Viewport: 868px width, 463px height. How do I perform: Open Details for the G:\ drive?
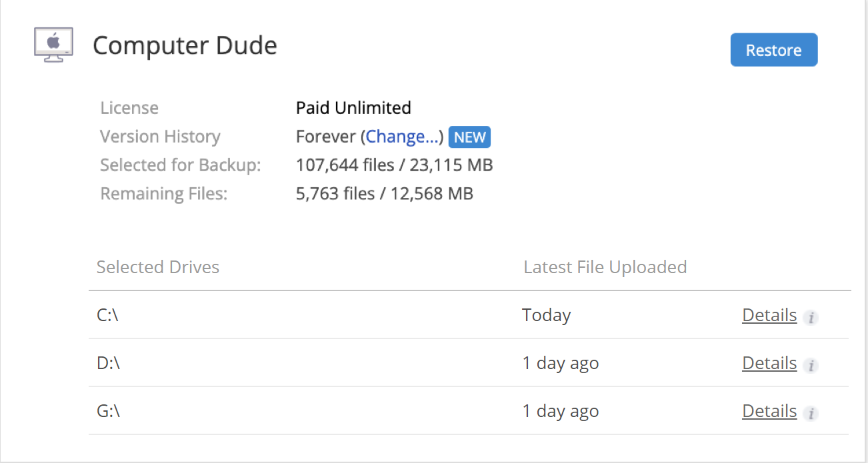pos(769,411)
